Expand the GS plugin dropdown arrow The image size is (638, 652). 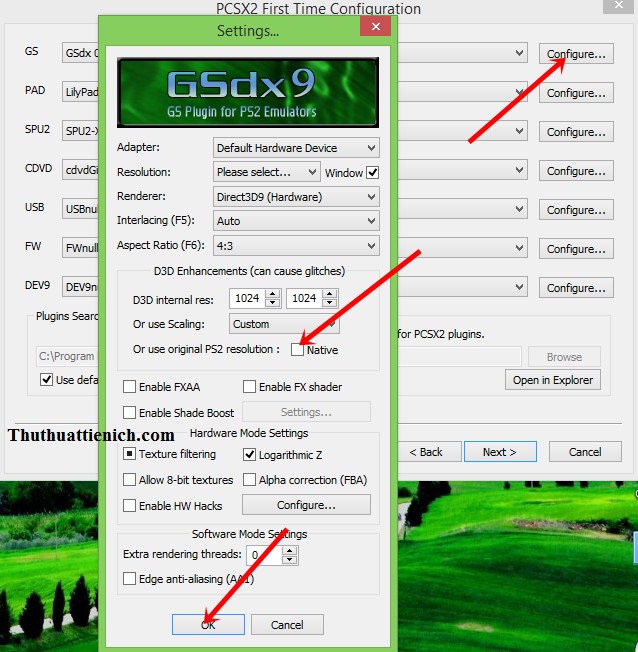click(x=519, y=53)
